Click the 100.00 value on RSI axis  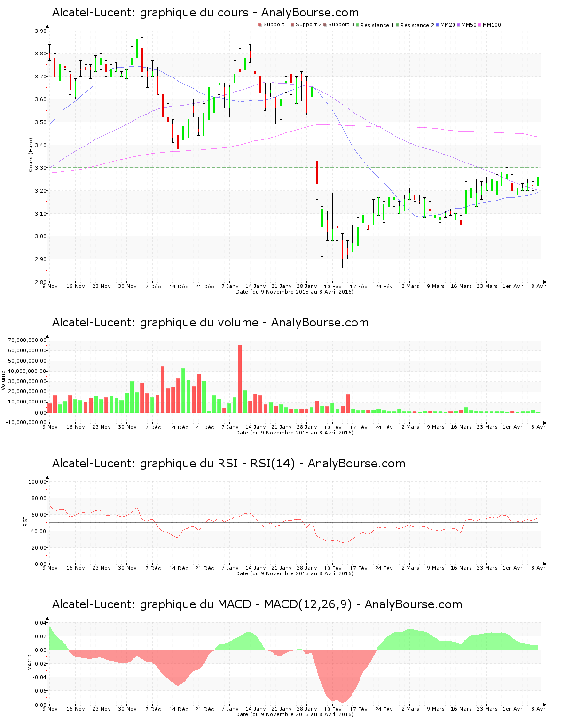click(x=38, y=482)
